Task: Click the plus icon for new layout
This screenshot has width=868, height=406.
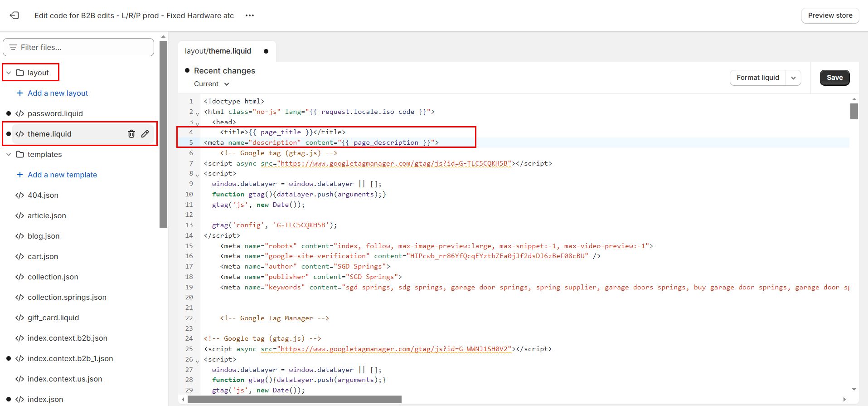Action: coord(20,93)
